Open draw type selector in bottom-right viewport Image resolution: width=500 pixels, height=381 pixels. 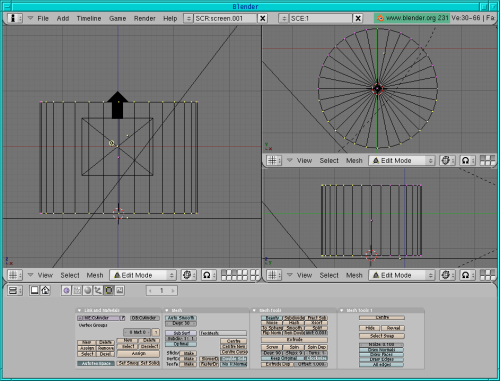pyautogui.click(x=447, y=275)
